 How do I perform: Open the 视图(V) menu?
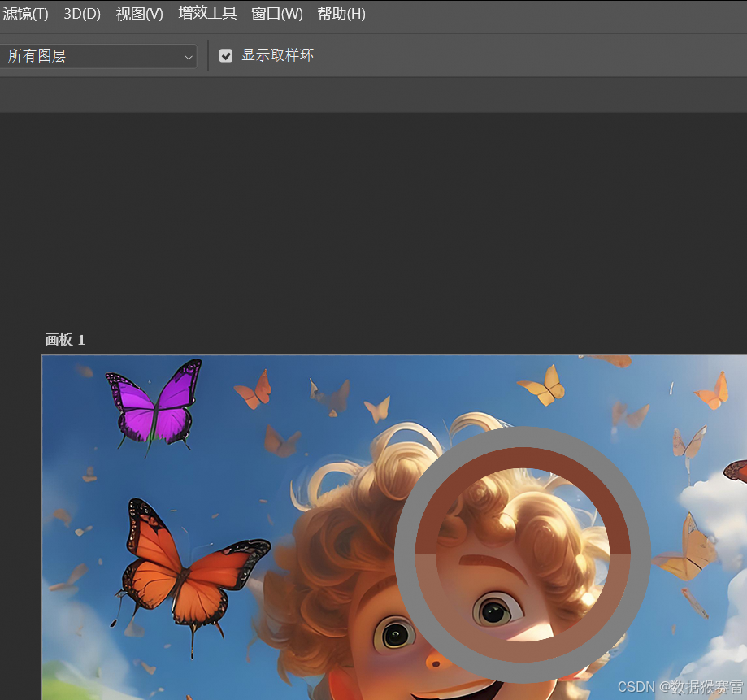[x=139, y=14]
